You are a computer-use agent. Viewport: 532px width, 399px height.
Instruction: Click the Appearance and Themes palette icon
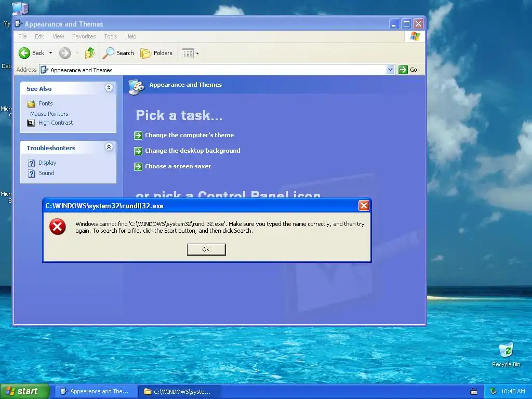[x=137, y=87]
